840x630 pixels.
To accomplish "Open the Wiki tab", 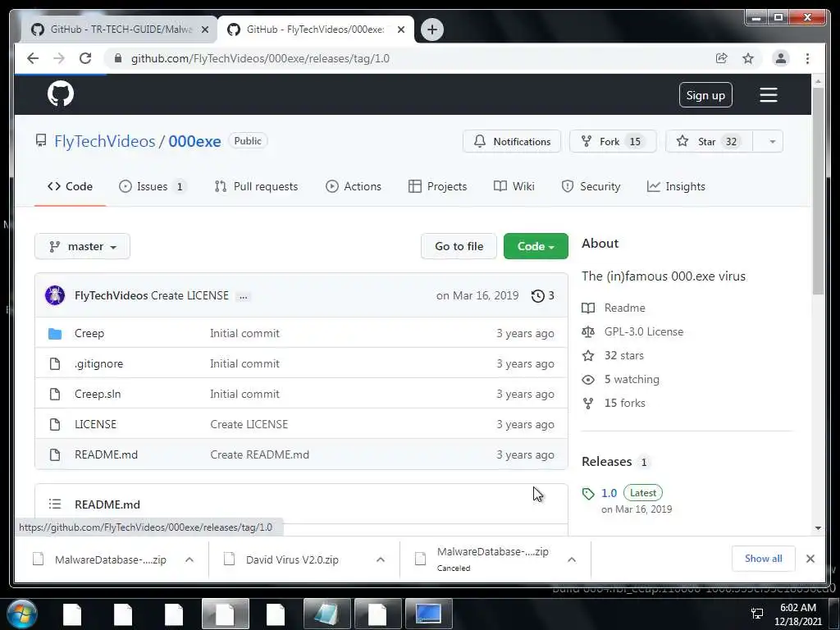I will (x=514, y=186).
